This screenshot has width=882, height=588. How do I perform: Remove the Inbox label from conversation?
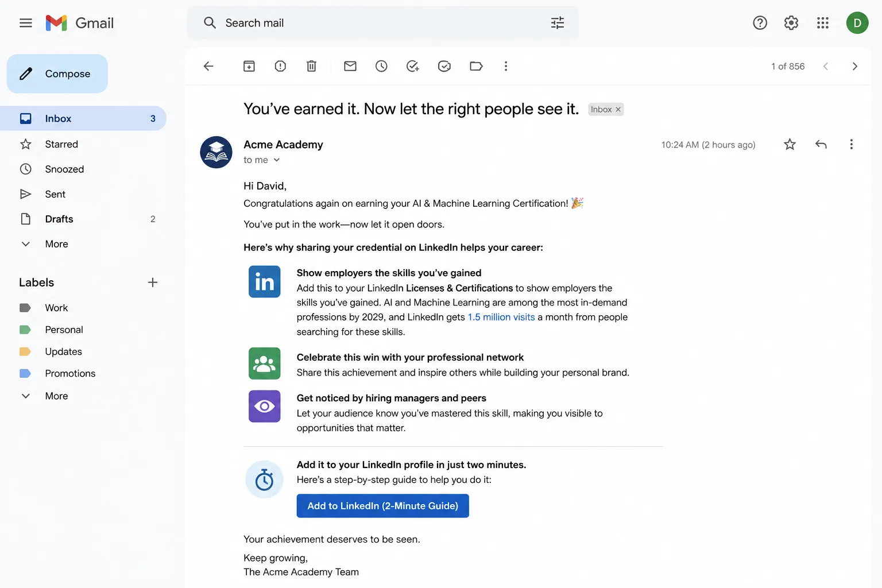[618, 110]
